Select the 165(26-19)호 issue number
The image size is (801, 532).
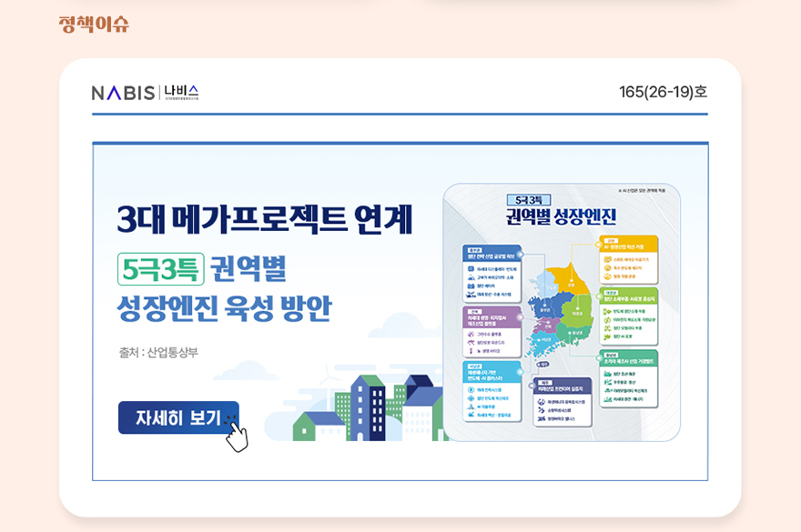point(663,92)
